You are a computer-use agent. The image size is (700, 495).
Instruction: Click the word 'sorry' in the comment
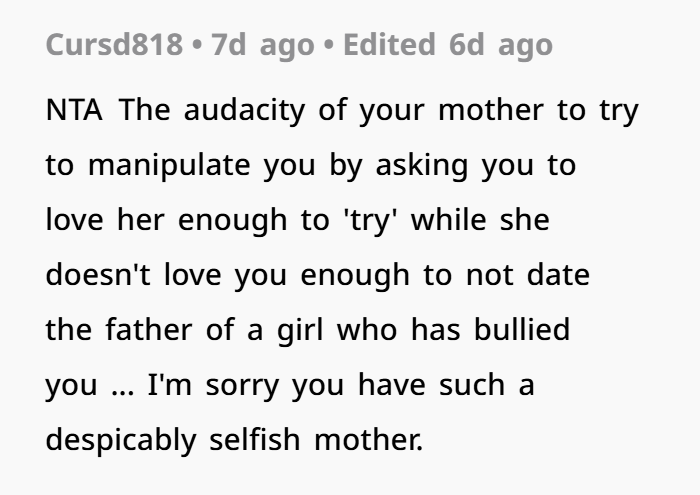(x=242, y=387)
